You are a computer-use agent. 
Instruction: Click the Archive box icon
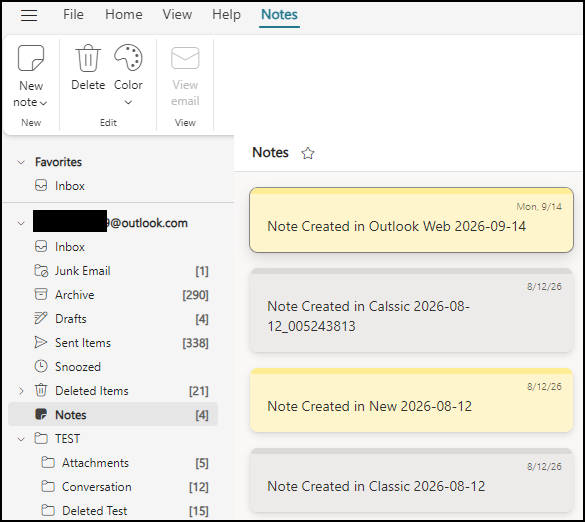click(x=41, y=294)
